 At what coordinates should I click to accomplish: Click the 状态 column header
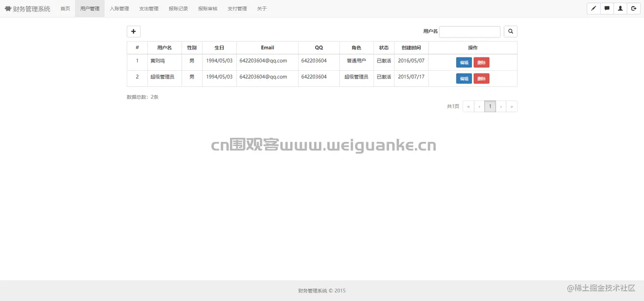(384, 48)
